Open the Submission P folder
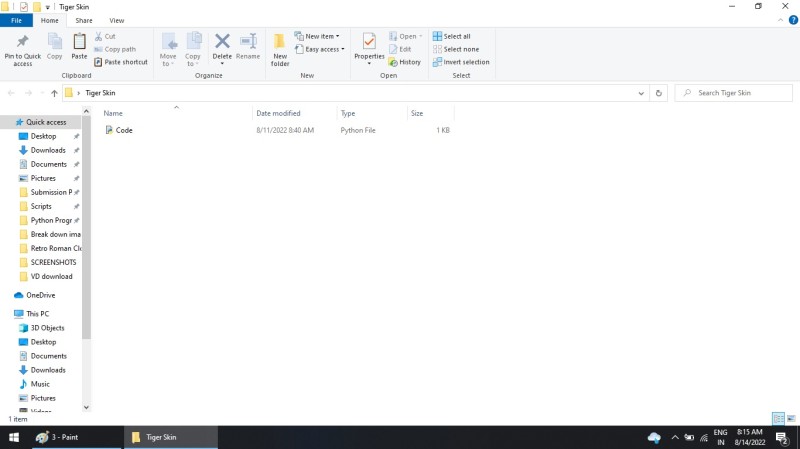800x449 pixels. [x=51, y=192]
